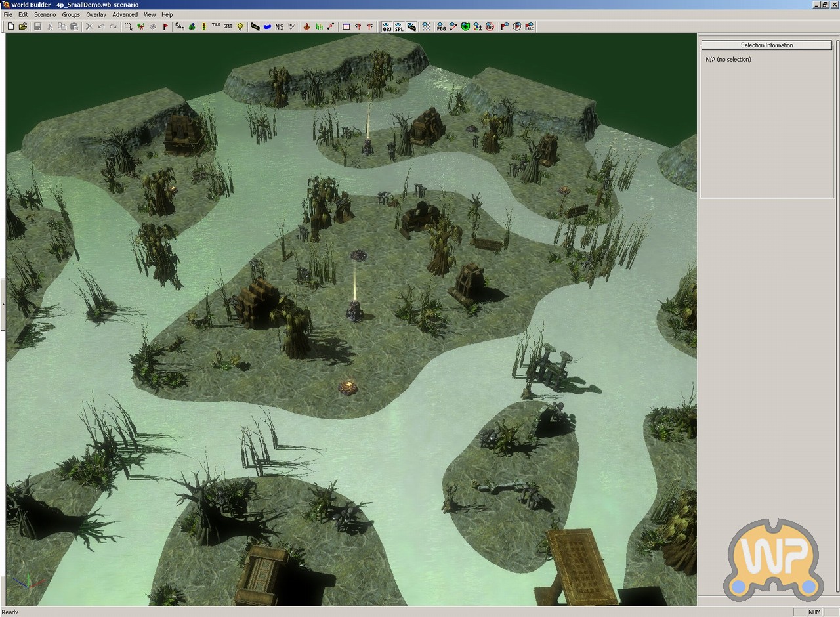The height and width of the screenshot is (617, 840).
Task: Click the yellow light bulb icon
Action: [x=240, y=26]
